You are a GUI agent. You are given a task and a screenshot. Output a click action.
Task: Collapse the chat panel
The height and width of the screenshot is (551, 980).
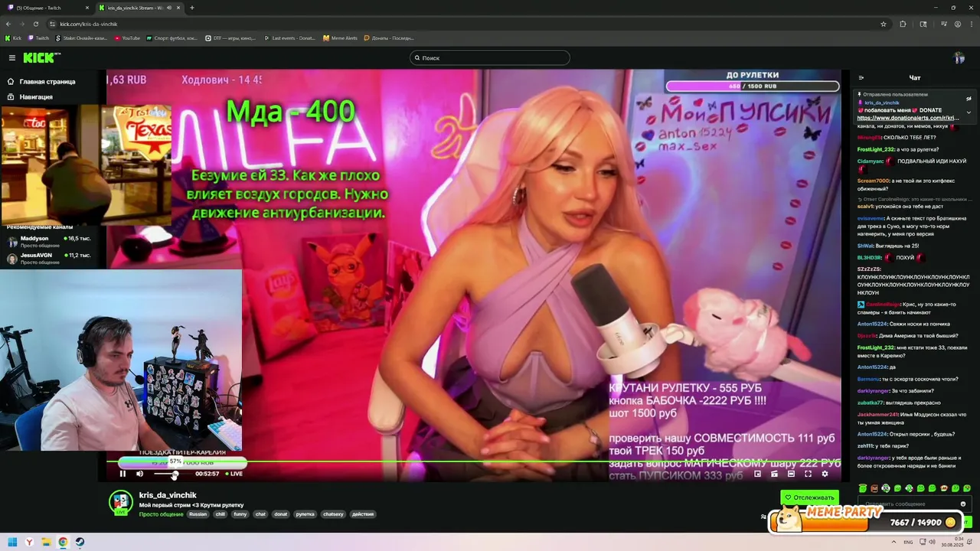point(861,78)
